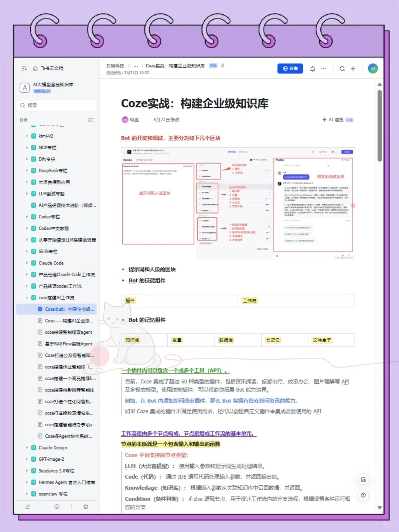This screenshot has height=532, width=399.
Task: Click the 工作流是由多个节点构成 underlined heading
Action: (x=188, y=433)
